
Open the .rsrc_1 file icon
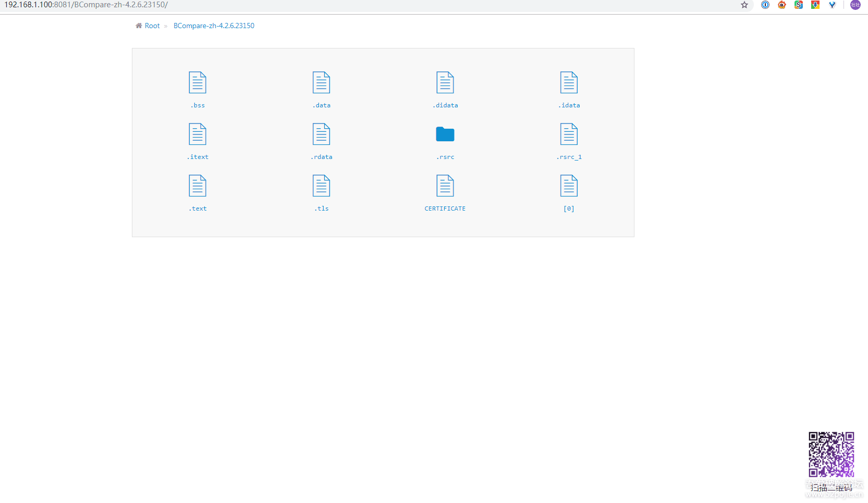coord(569,134)
